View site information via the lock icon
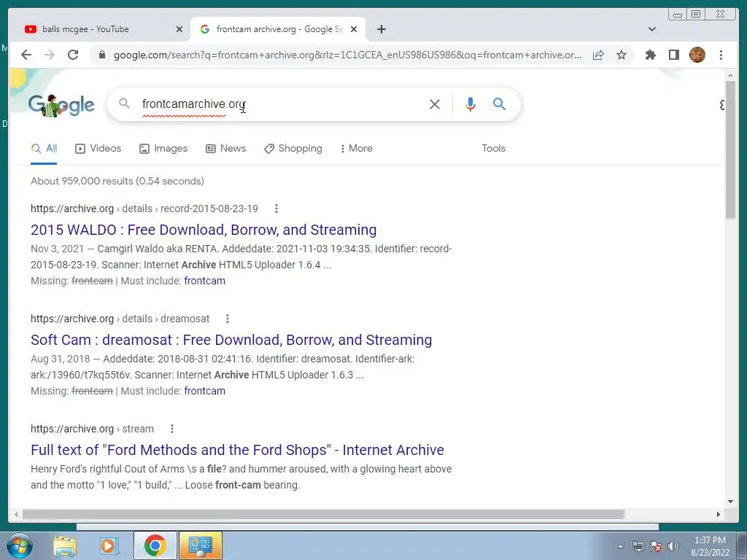Image resolution: width=747 pixels, height=560 pixels. (101, 55)
